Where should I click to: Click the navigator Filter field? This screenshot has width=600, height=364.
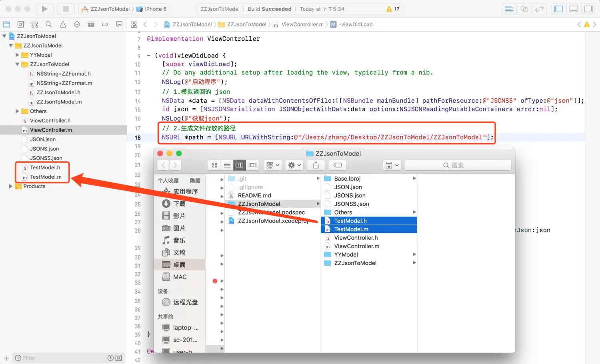pyautogui.click(x=60, y=358)
